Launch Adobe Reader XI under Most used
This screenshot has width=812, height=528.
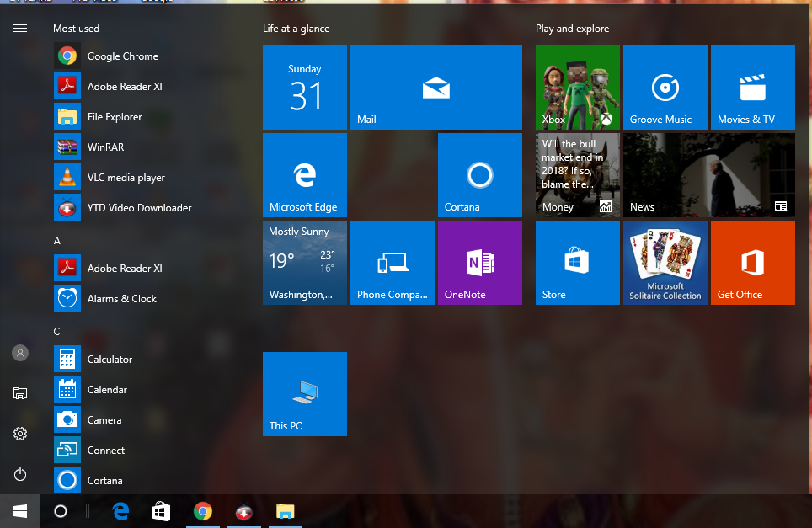125,86
